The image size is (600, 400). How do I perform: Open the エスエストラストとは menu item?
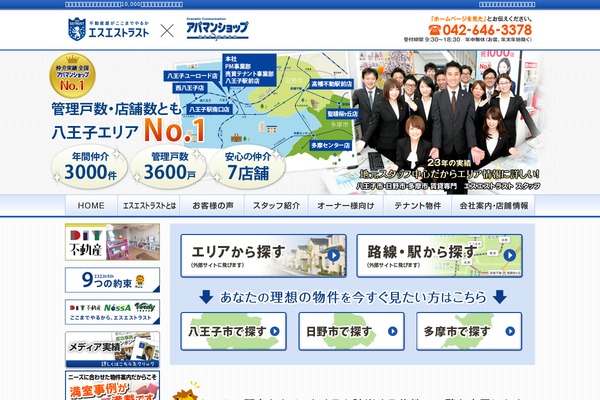click(149, 206)
